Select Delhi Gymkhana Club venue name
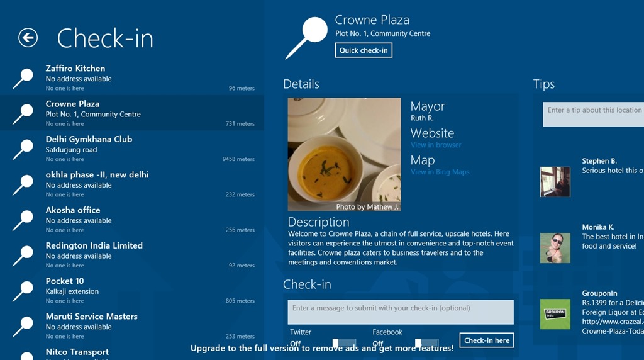644x360 pixels. (89, 139)
